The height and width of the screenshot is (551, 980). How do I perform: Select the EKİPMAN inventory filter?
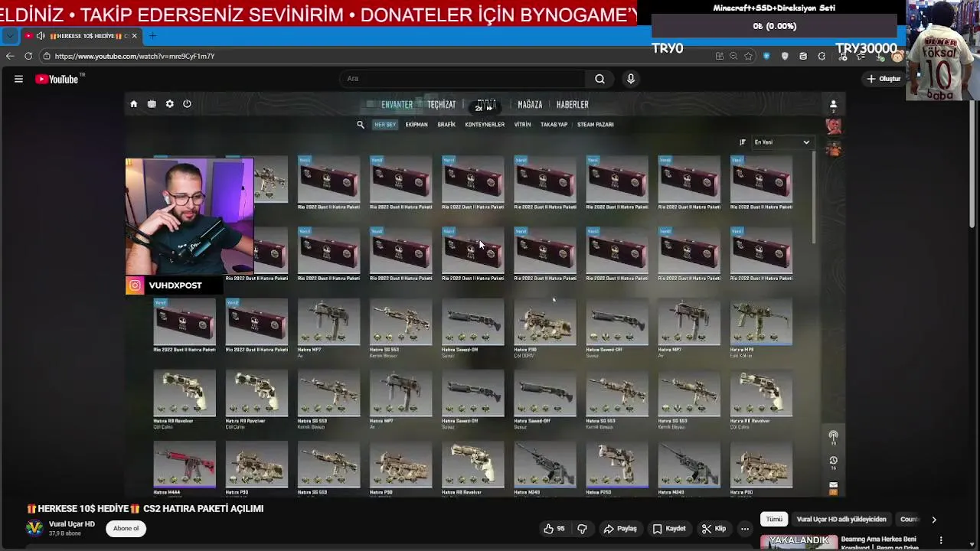click(416, 125)
